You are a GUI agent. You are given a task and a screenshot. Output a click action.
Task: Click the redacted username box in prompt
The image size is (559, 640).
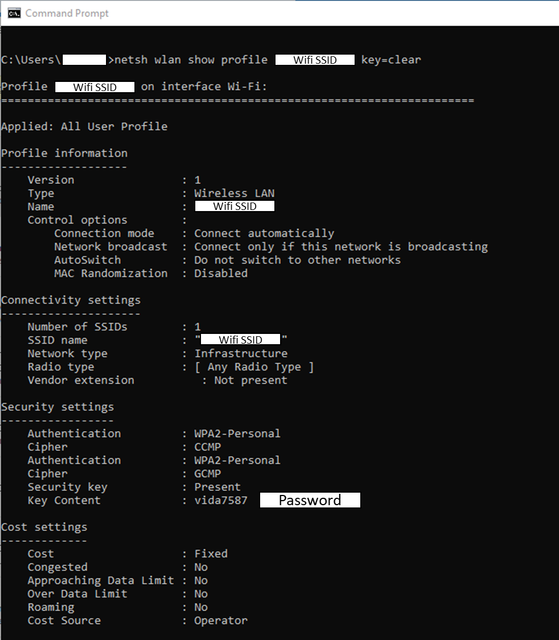coord(84,60)
